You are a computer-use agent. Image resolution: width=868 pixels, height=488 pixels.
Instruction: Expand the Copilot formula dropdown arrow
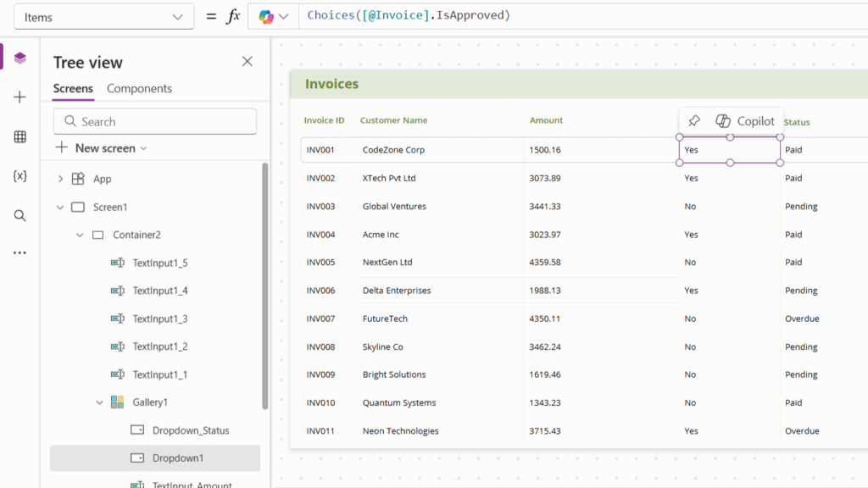pyautogui.click(x=284, y=17)
